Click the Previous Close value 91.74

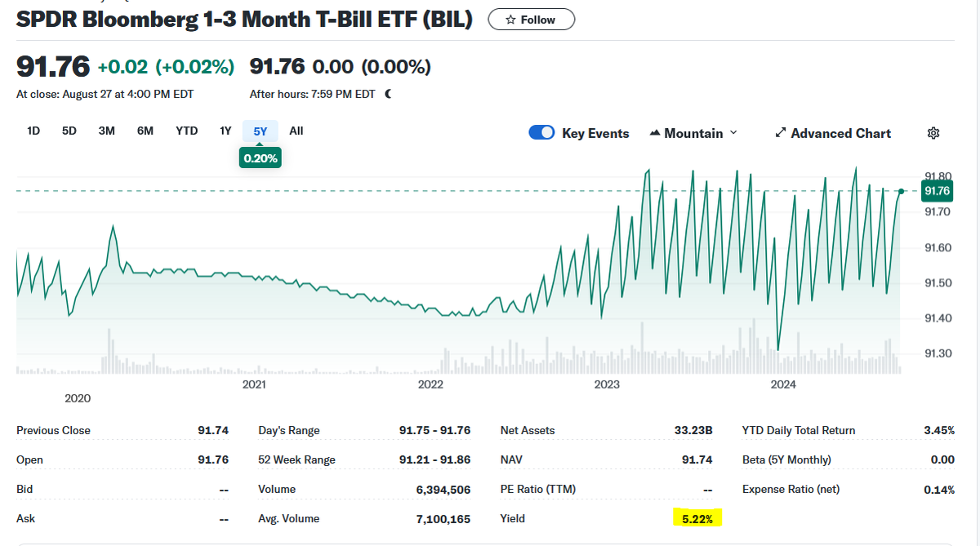point(213,430)
